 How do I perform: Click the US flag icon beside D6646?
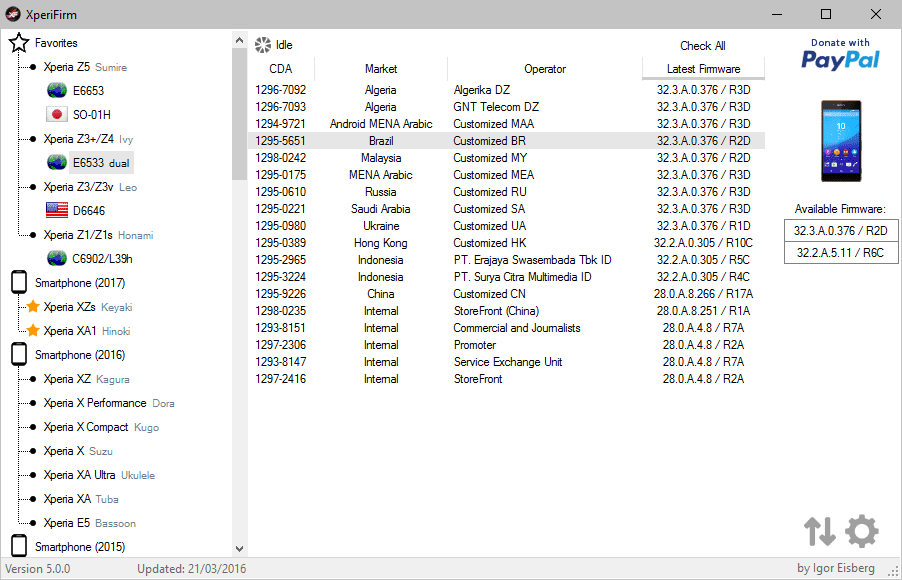coord(57,211)
